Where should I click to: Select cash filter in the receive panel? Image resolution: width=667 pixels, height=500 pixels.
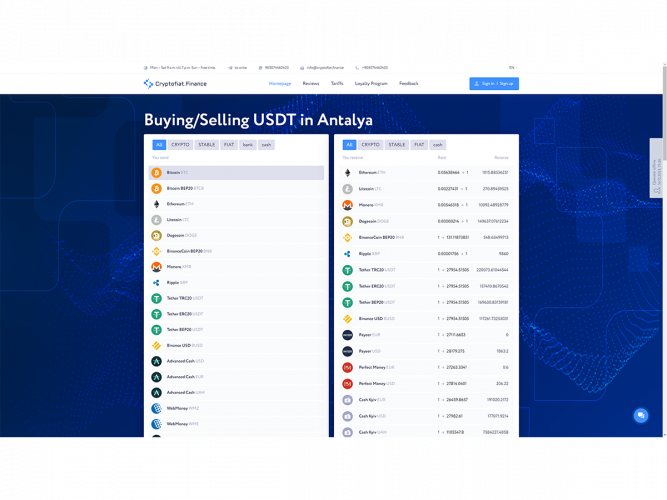click(438, 145)
